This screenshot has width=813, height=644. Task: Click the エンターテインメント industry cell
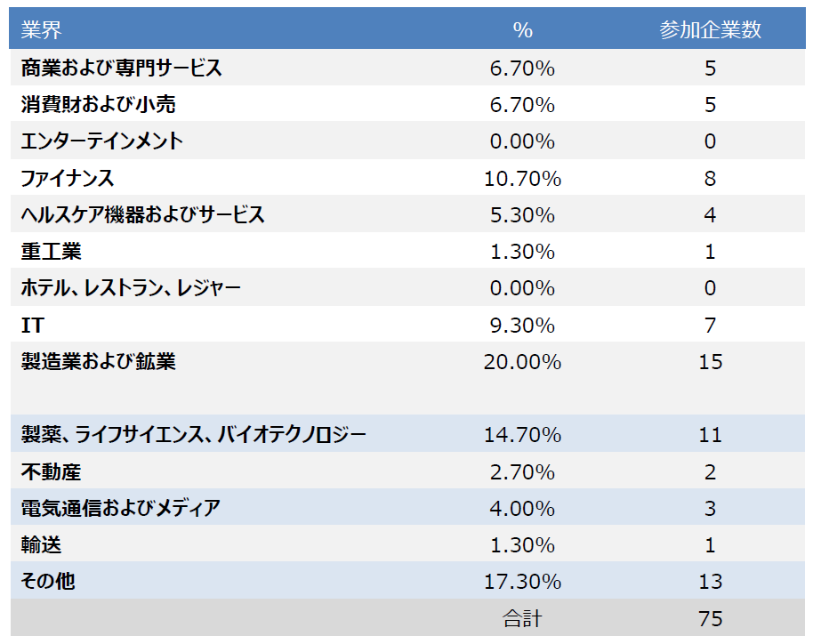click(x=102, y=141)
